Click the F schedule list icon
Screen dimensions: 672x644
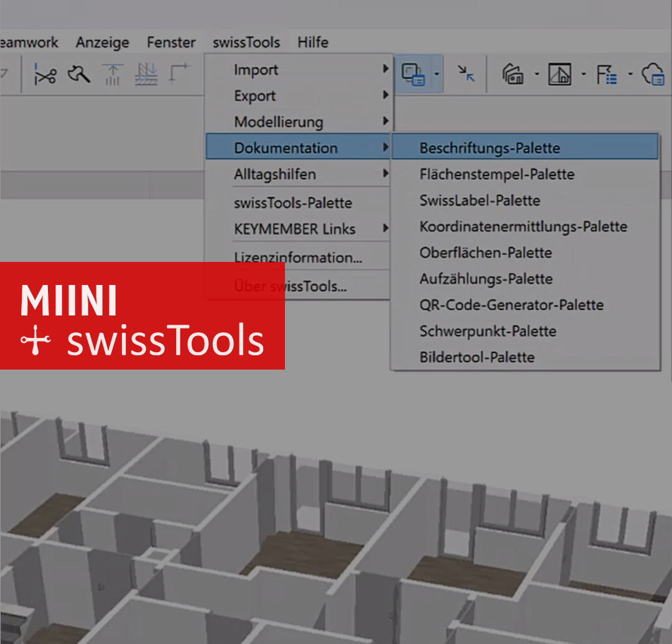click(x=607, y=74)
